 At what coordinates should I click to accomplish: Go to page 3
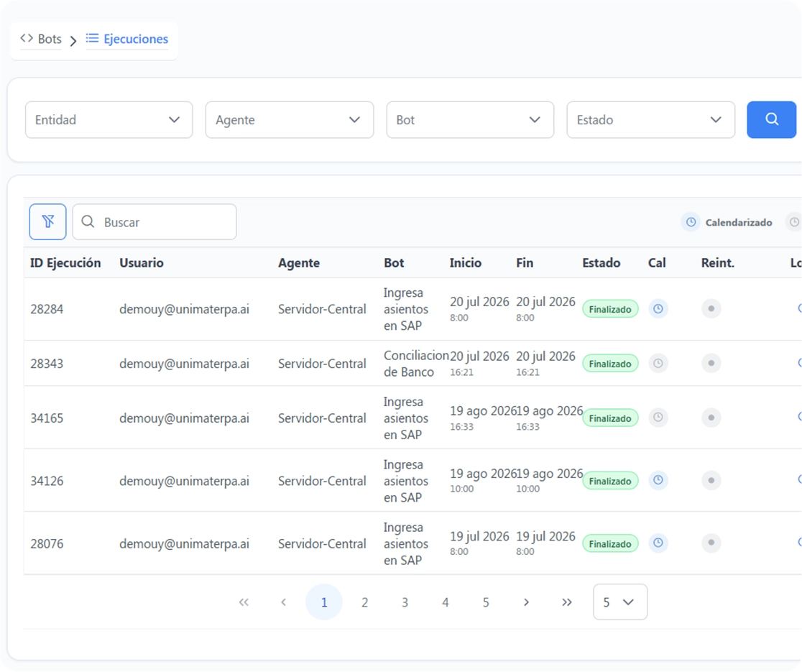405,602
